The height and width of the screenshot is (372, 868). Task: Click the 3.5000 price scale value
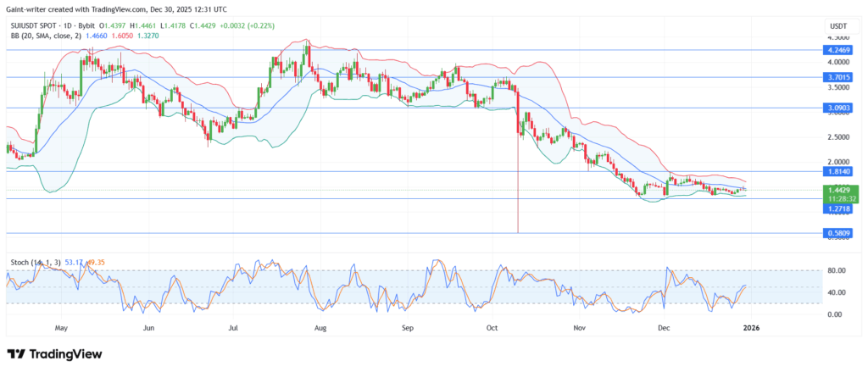coord(839,87)
